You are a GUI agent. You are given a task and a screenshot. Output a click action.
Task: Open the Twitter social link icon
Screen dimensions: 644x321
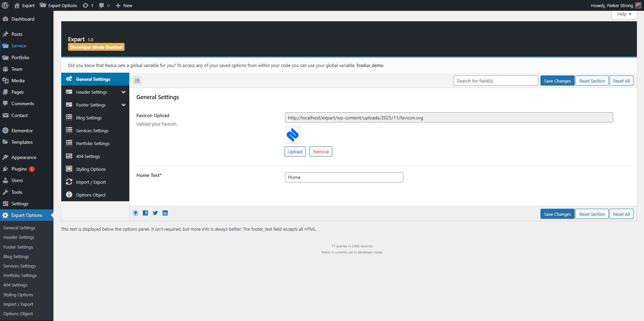tap(155, 213)
